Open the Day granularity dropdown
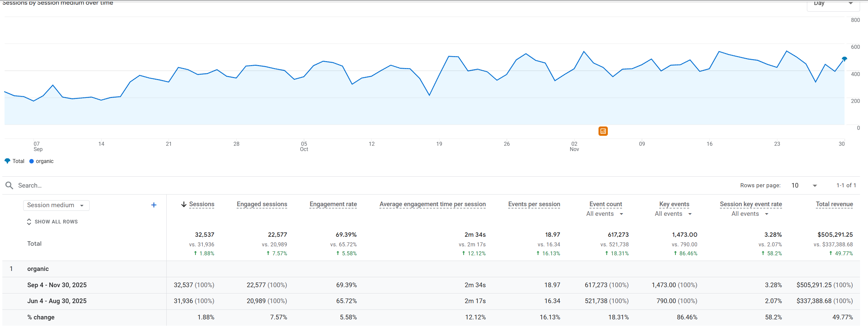 click(x=833, y=4)
